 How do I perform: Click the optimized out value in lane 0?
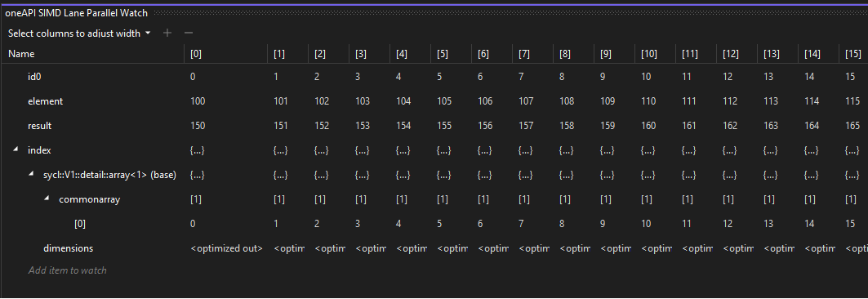226,248
